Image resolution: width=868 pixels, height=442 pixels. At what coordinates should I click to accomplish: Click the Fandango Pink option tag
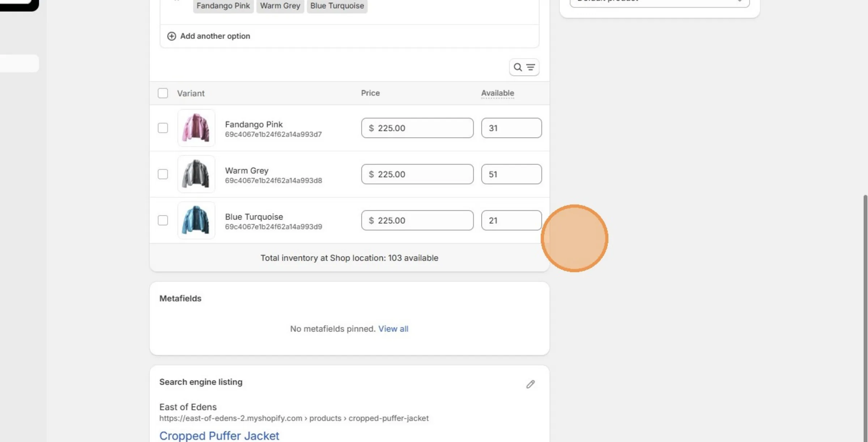223,6
